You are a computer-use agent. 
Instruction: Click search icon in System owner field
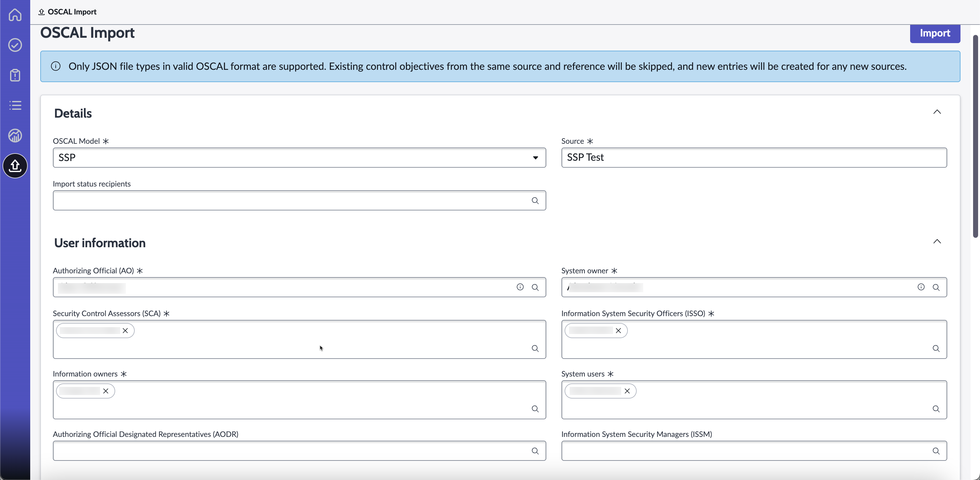(x=936, y=287)
